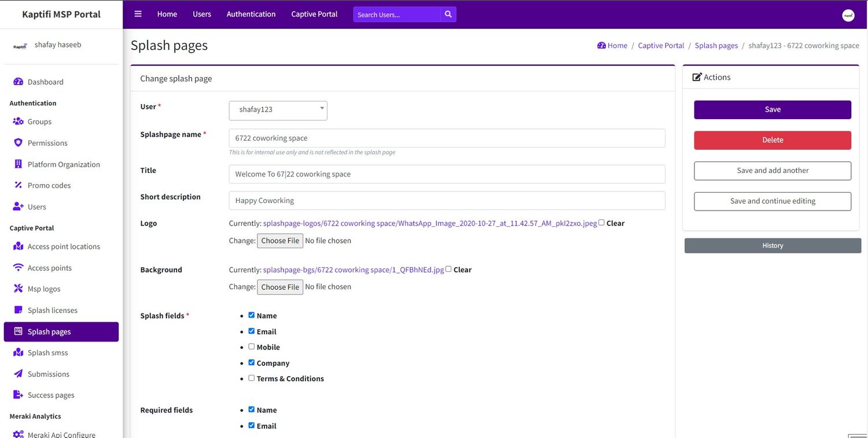
Task: Open Msp logos in Captive Portal section
Action: pos(43,289)
